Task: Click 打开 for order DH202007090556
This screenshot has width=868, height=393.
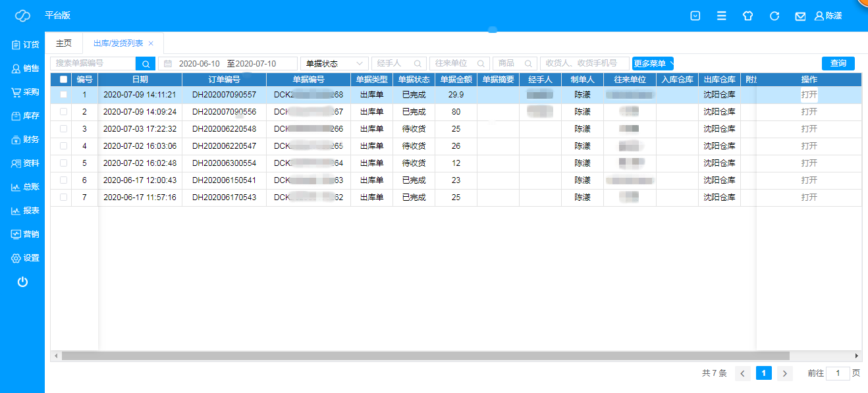Action: pos(809,112)
